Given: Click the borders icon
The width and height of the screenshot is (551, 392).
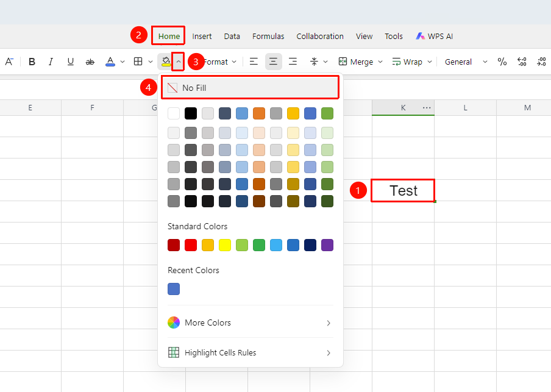Looking at the screenshot, I should [138, 62].
